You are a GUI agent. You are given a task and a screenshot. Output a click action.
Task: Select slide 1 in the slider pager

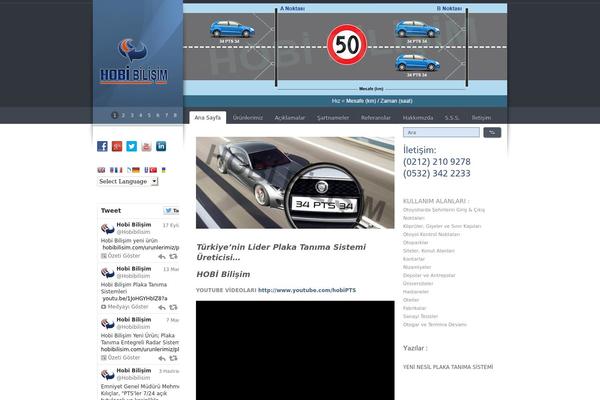(x=114, y=115)
